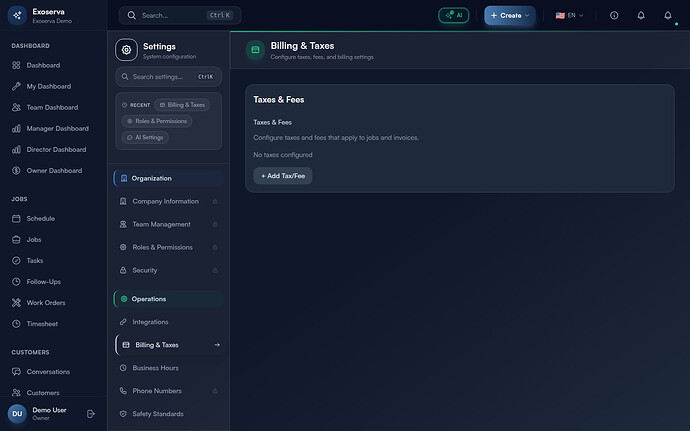Open the AI assistant button

tap(454, 15)
